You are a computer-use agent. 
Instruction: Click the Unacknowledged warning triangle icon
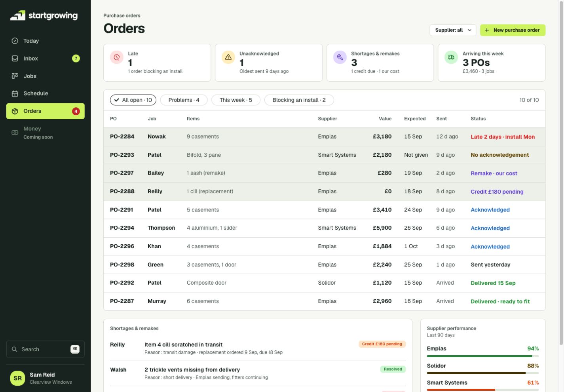coord(228,57)
